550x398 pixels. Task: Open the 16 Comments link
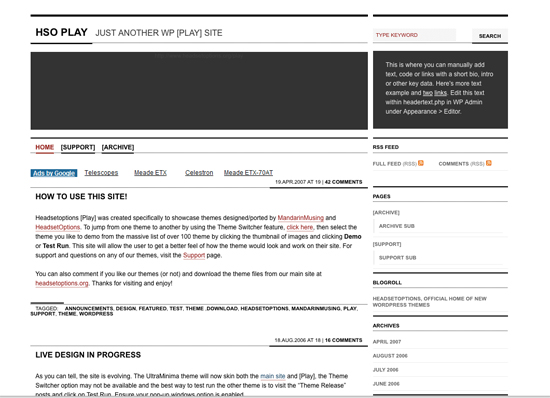point(343,340)
